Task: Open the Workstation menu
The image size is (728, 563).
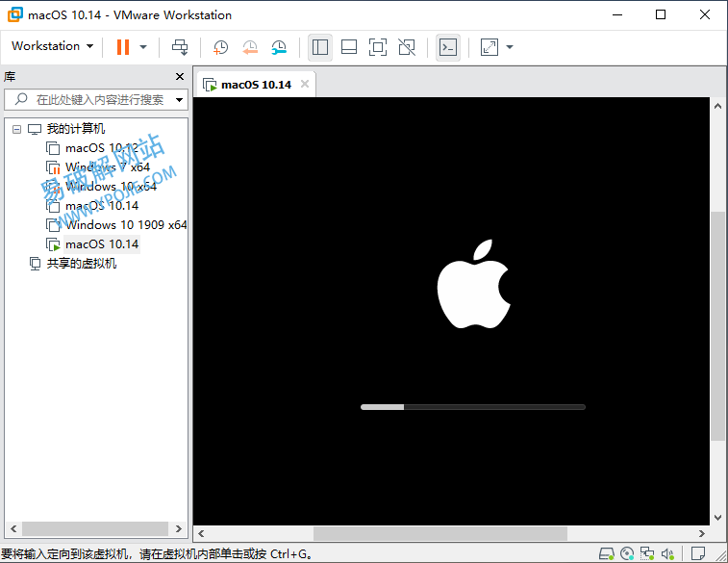Action: coord(52,46)
